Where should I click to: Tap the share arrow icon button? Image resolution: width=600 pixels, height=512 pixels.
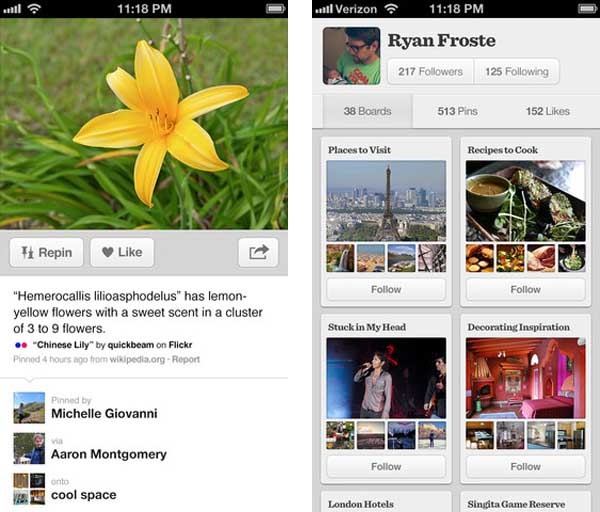pyautogui.click(x=258, y=252)
